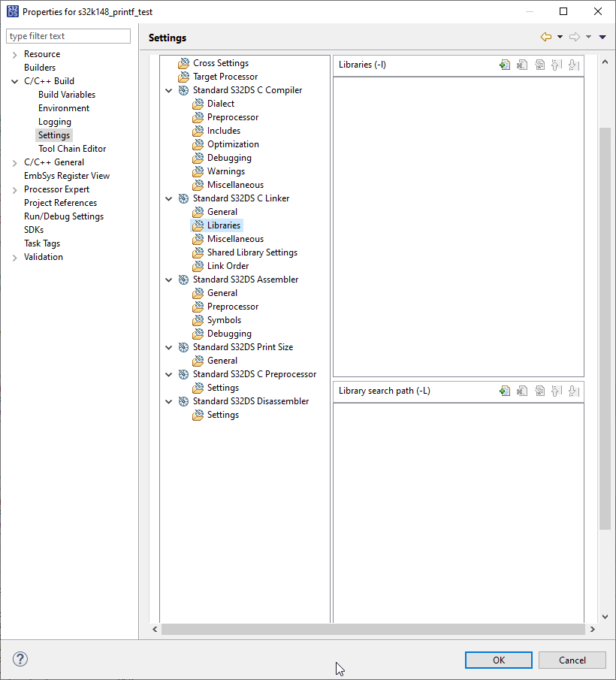Open back navigation history dropdown
The image size is (616, 680).
560,37
